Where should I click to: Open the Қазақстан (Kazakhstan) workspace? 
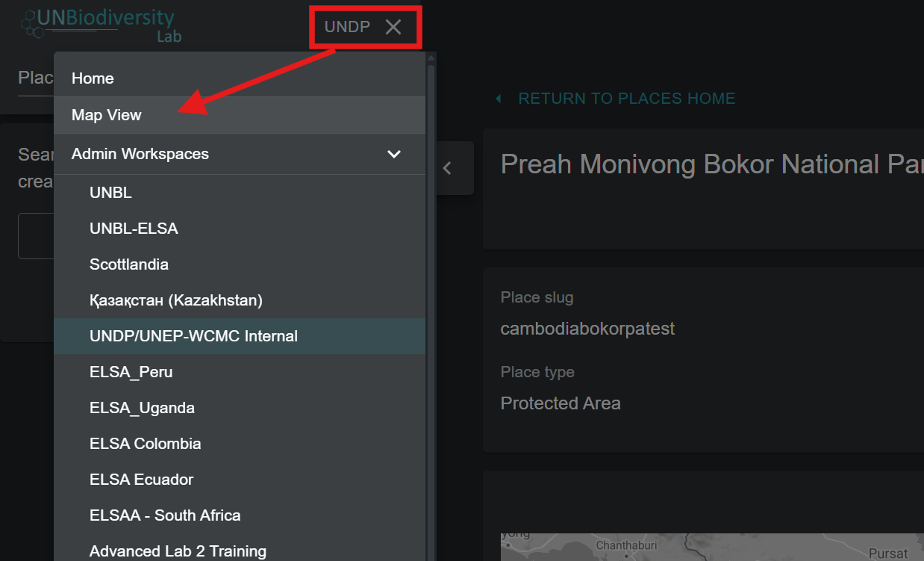(x=176, y=300)
